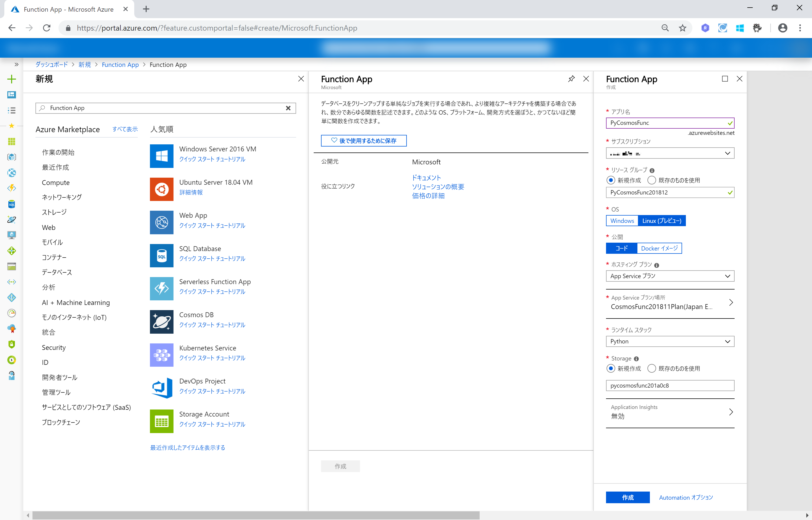Click the Security Center shield icon
This screenshot has height=520, width=812.
11,344
